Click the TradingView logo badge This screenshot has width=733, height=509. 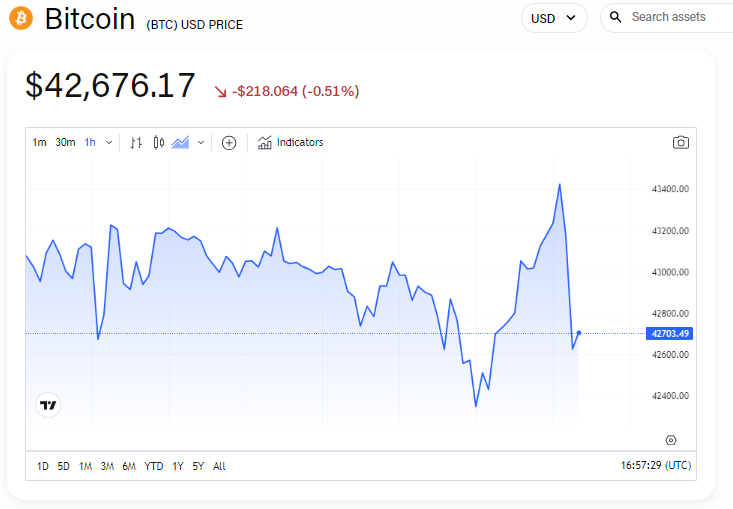click(48, 405)
